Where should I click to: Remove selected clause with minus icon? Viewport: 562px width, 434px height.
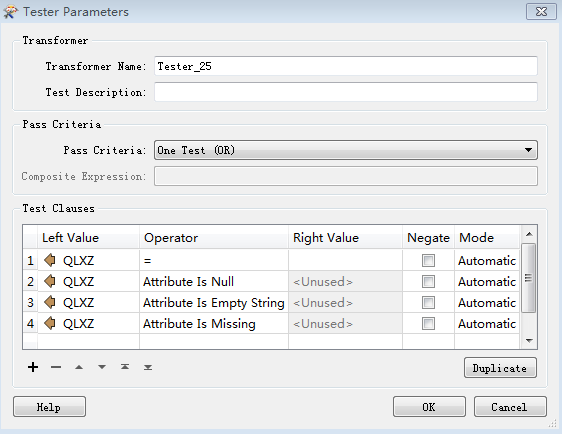[x=56, y=367]
